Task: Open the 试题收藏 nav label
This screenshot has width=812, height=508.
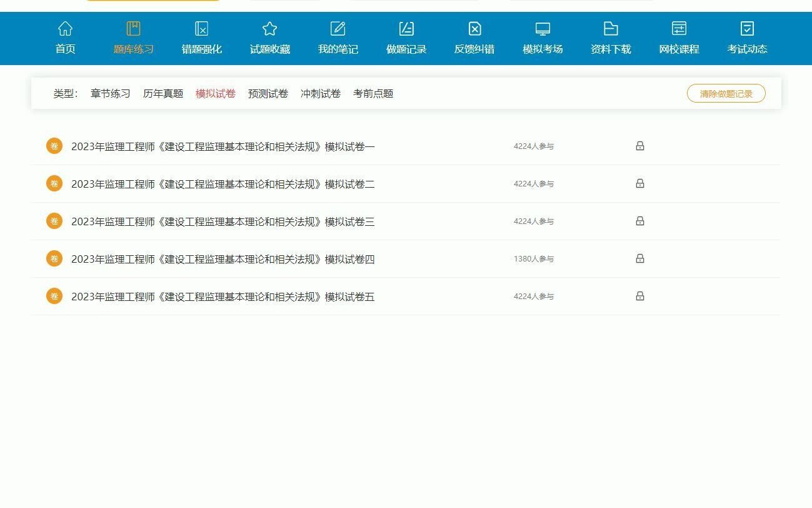Action: pos(269,49)
